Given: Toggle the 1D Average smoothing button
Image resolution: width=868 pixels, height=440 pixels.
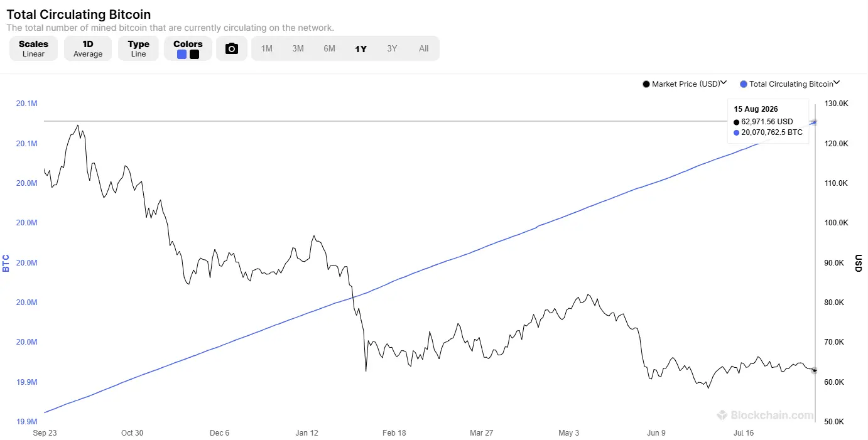Looking at the screenshot, I should pos(88,48).
